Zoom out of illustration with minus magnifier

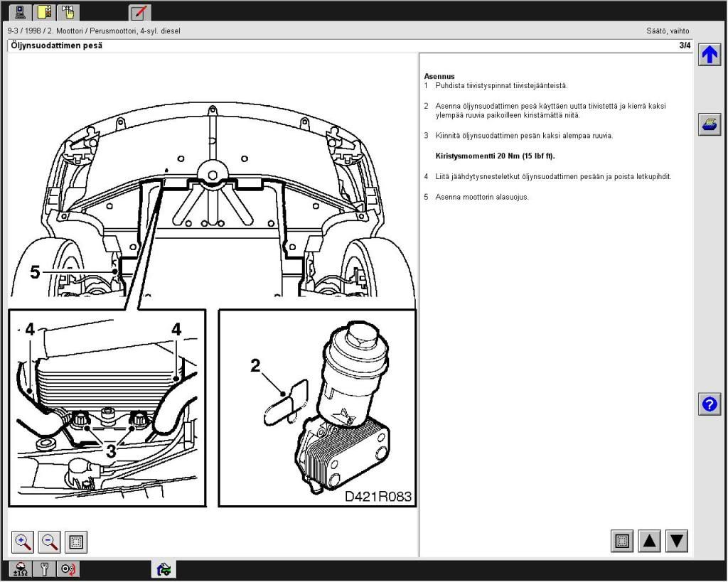tap(50, 542)
